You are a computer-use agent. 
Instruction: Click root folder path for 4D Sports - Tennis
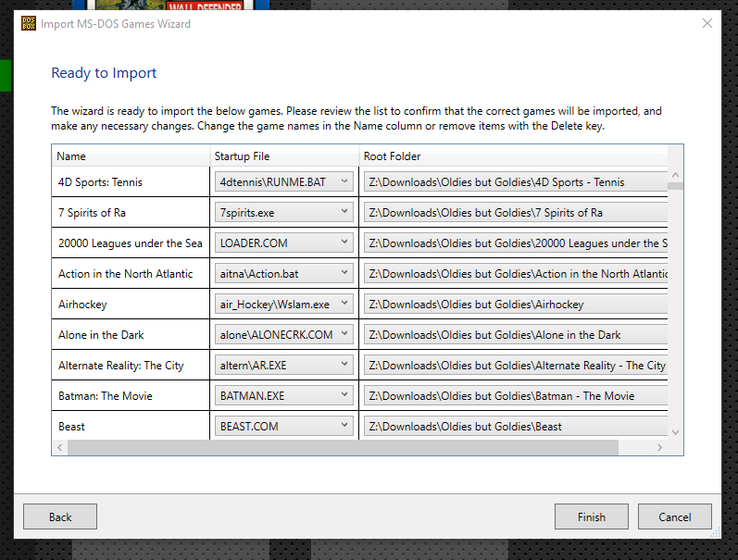[x=516, y=181]
